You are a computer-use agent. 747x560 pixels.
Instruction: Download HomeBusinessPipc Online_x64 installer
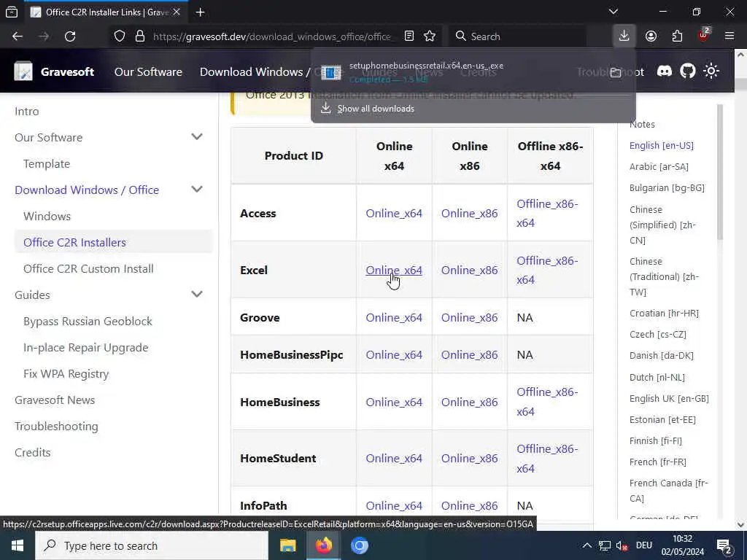(x=394, y=355)
